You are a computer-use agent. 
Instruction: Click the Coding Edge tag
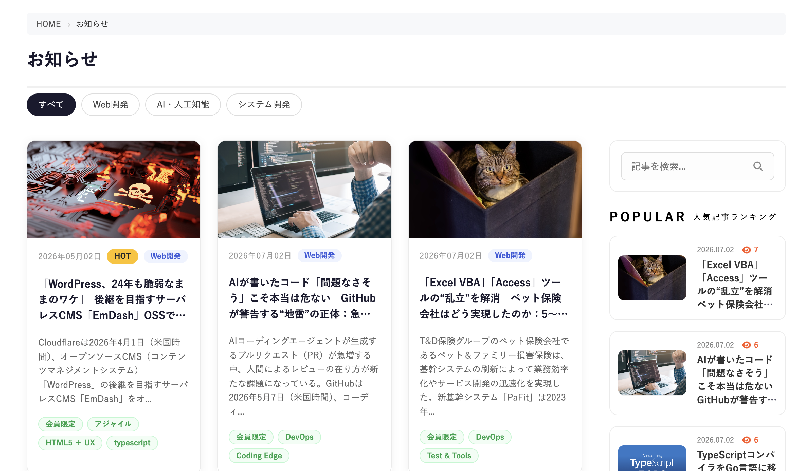pos(259,455)
